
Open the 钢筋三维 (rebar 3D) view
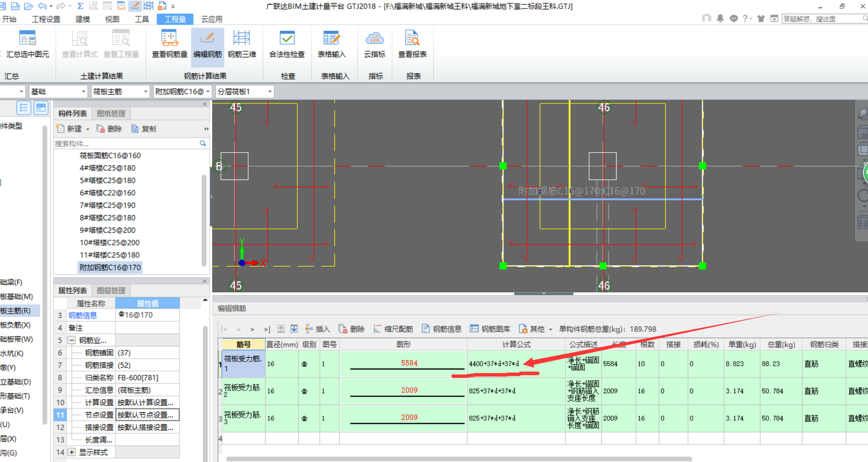tap(242, 44)
